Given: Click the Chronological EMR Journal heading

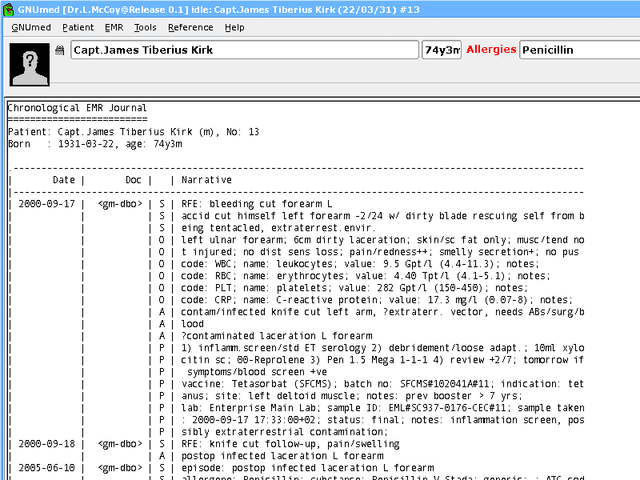Looking at the screenshot, I should [77, 108].
